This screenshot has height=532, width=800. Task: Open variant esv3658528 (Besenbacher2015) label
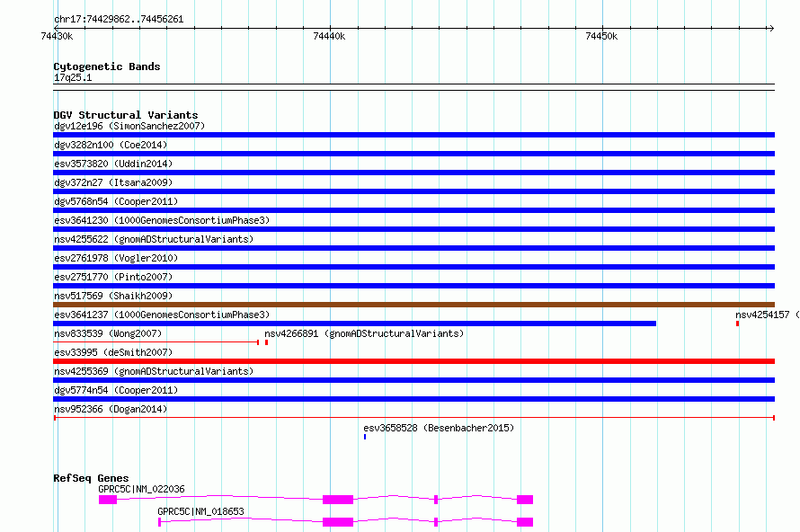439,428
